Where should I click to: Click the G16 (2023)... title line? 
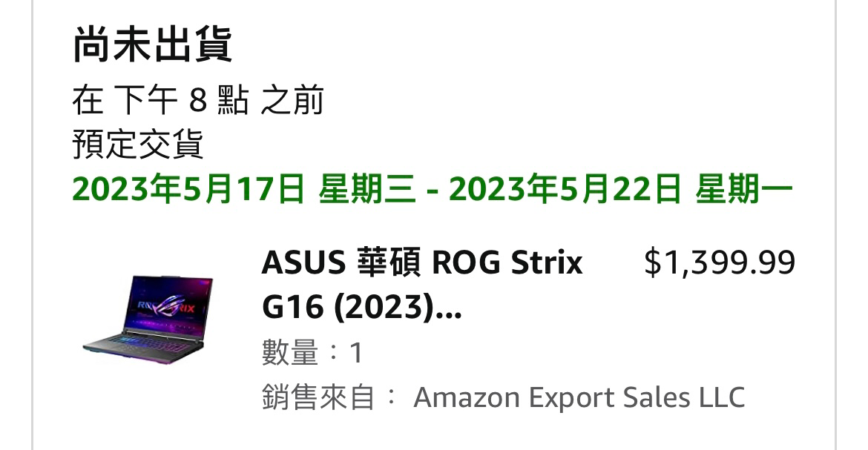(x=361, y=307)
